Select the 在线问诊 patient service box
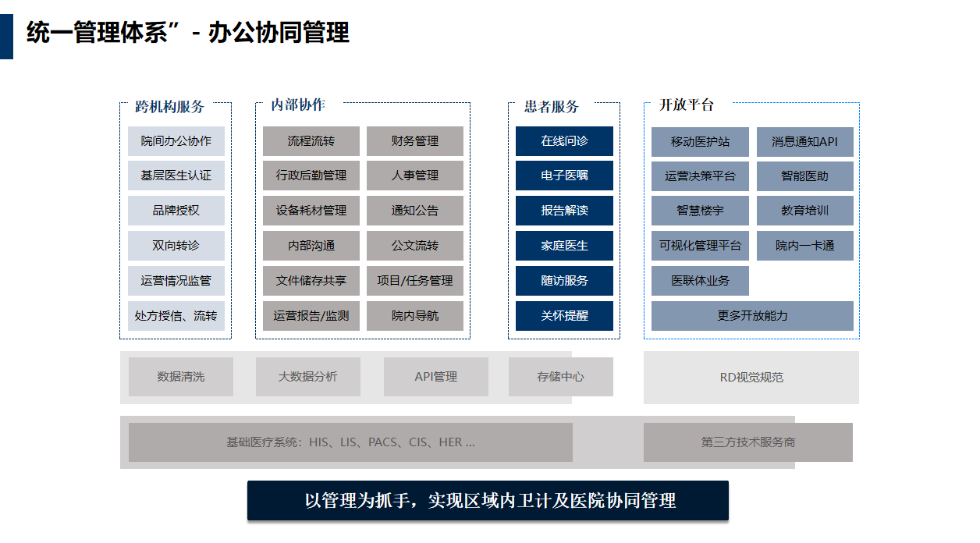Image resolution: width=980 pixels, height=543 pixels. (563, 141)
